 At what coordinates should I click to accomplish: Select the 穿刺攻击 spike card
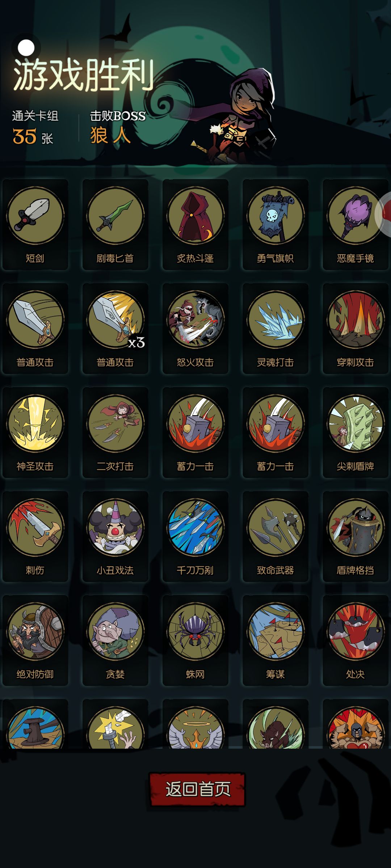tap(355, 328)
